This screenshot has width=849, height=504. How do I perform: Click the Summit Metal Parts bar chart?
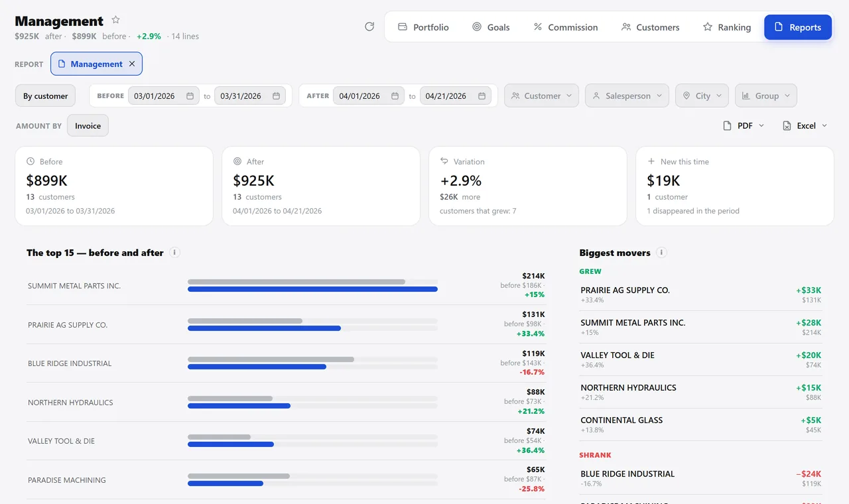tap(312, 286)
